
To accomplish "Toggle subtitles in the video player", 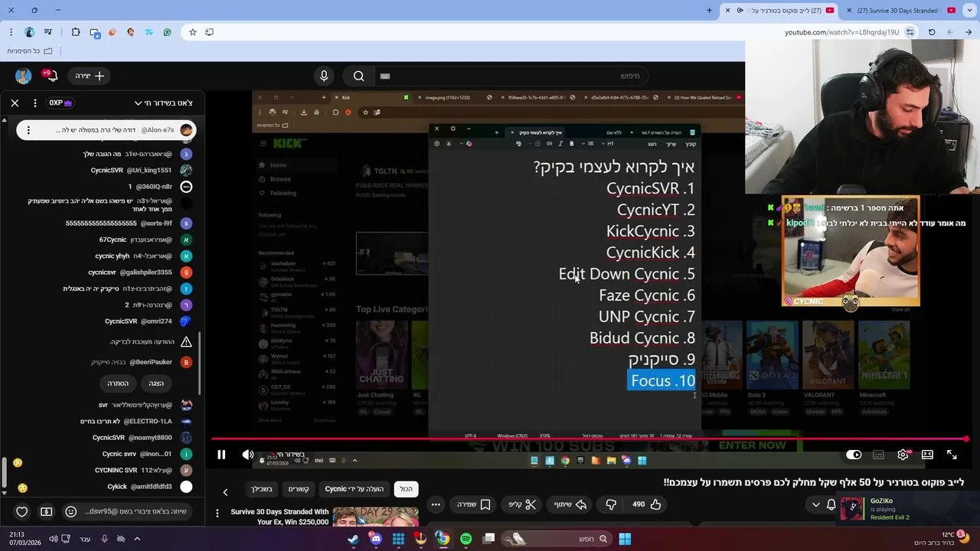I will coord(878,455).
